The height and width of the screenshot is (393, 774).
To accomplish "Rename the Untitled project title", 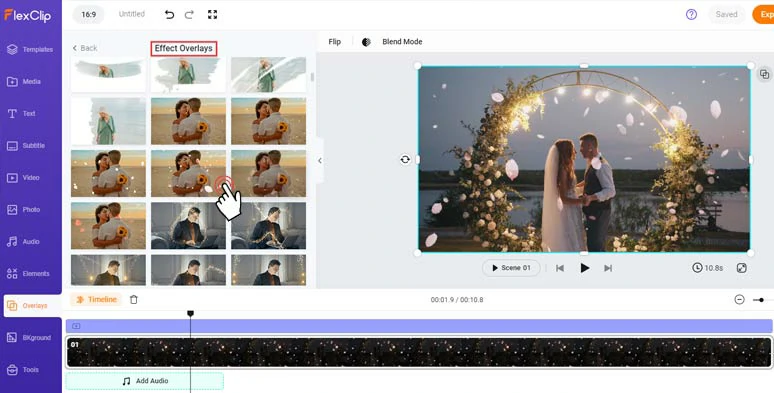I will click(132, 14).
